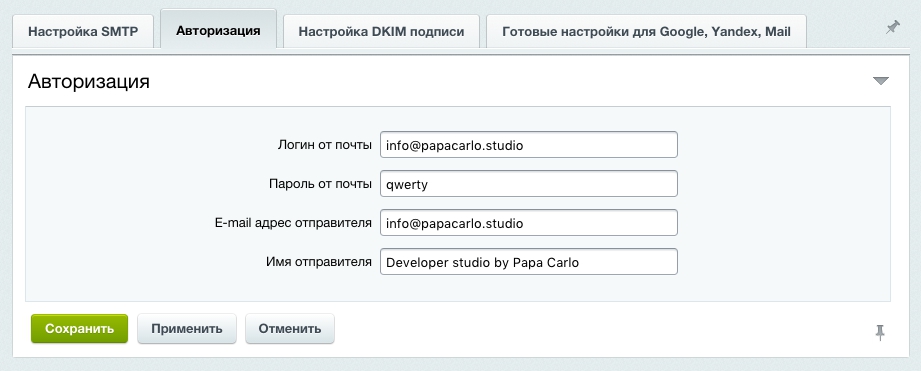Click the Пароль от почты label text
921x371 pixels.
pos(320,184)
